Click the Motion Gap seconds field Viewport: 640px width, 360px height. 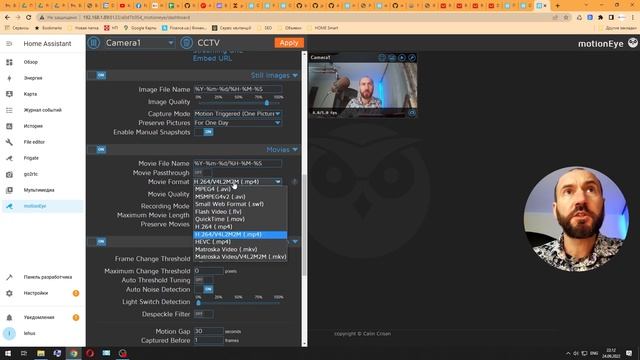tap(209, 331)
